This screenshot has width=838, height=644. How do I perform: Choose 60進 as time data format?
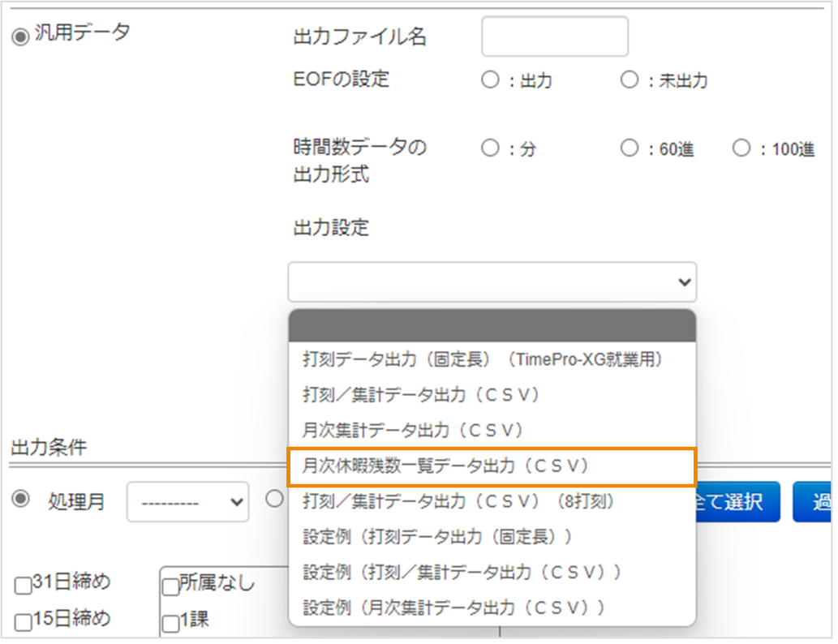629,148
